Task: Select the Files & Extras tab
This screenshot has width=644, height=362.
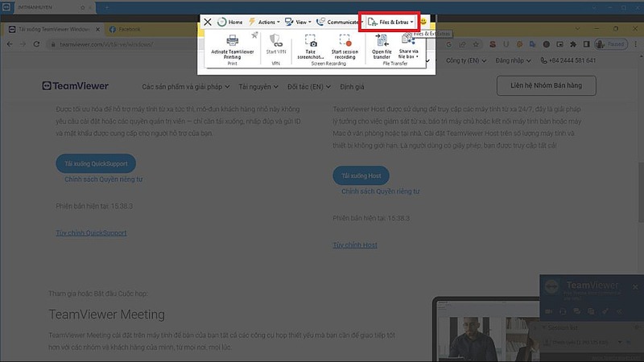Action: coord(390,22)
